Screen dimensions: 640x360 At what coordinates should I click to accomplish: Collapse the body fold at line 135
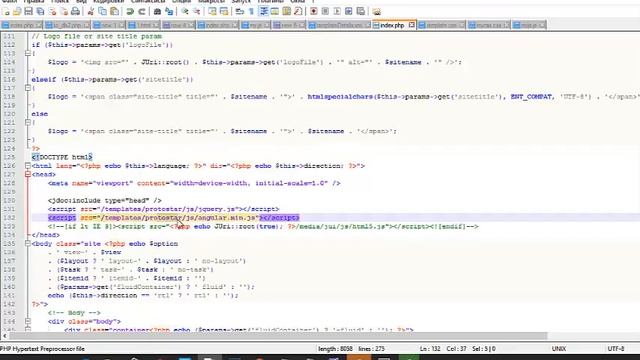28,244
